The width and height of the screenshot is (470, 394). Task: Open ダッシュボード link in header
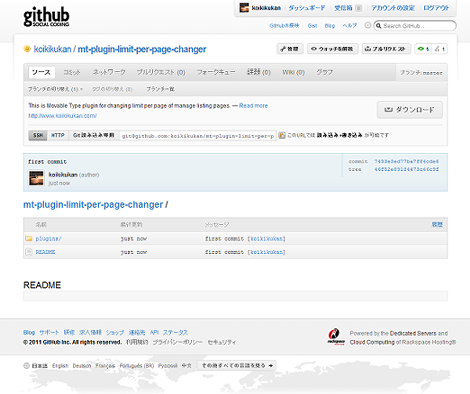pos(306,8)
